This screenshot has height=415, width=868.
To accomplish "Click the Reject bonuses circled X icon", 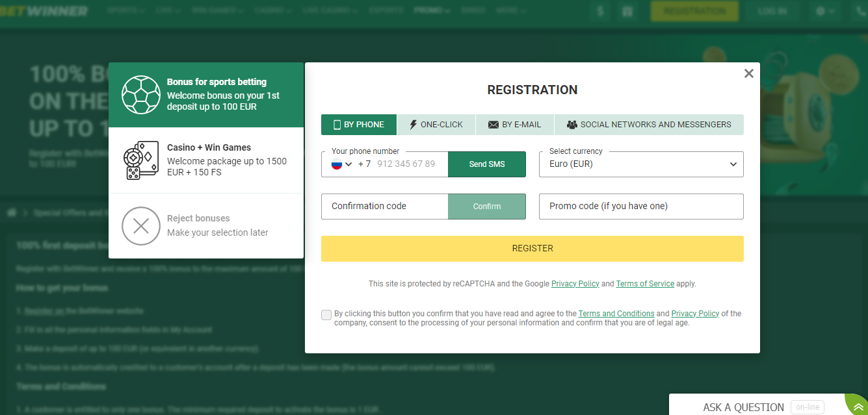I will (x=141, y=225).
